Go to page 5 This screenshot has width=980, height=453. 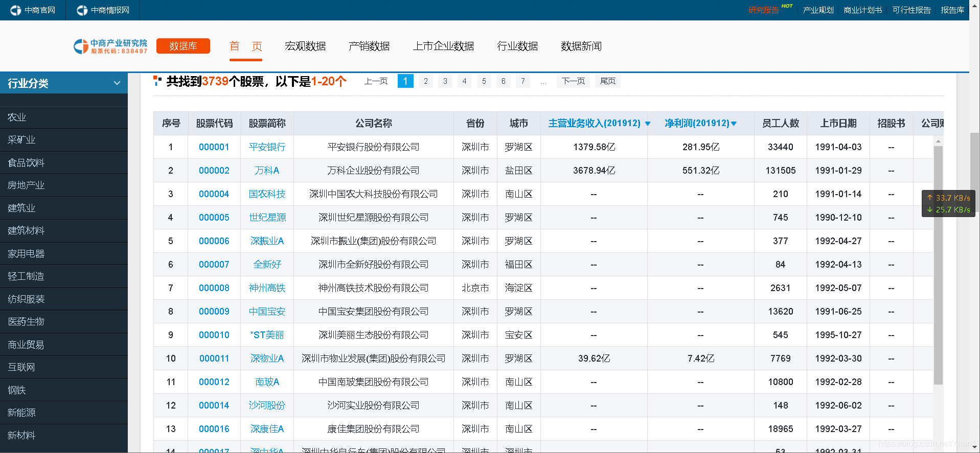coord(484,81)
